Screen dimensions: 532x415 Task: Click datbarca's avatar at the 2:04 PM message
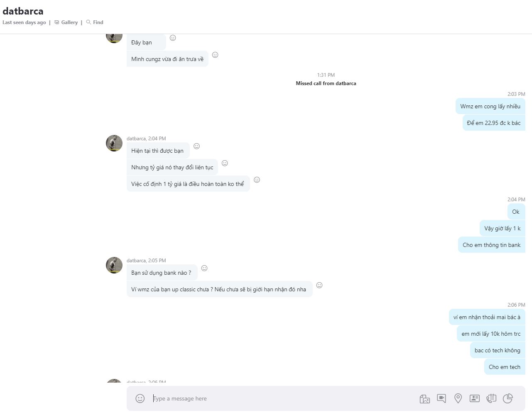(114, 143)
